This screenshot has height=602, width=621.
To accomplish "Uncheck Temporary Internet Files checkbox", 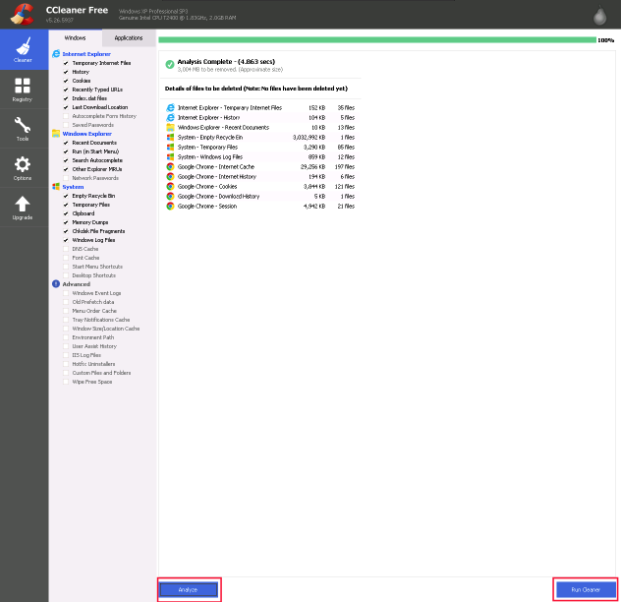I will coord(66,63).
